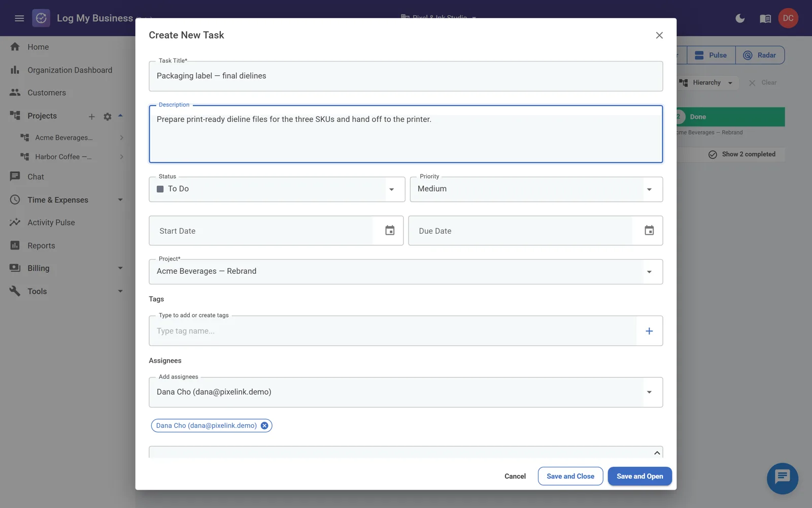Image resolution: width=812 pixels, height=508 pixels.
Task: Open Projects settings gear icon
Action: point(108,116)
